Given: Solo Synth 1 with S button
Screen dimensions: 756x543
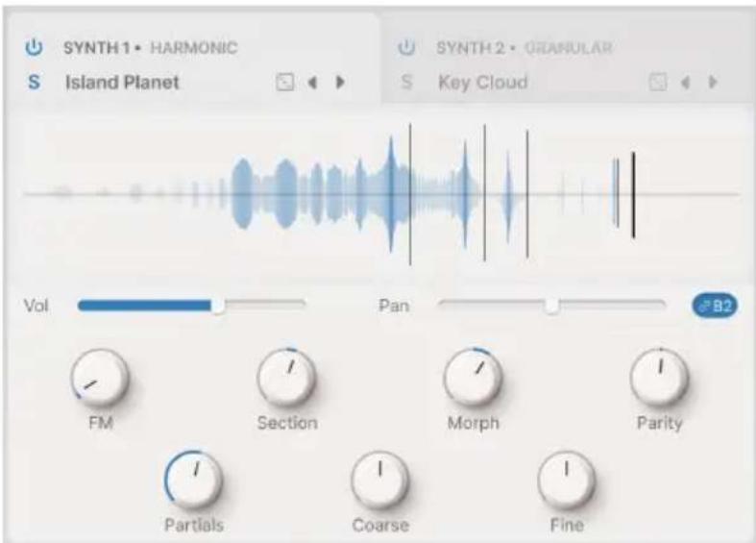Looking at the screenshot, I should coord(34,83).
